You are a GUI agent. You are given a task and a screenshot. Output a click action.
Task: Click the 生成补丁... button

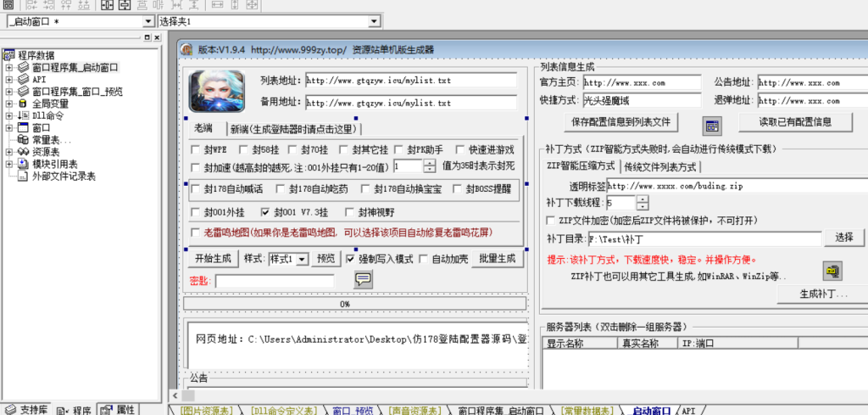click(823, 294)
